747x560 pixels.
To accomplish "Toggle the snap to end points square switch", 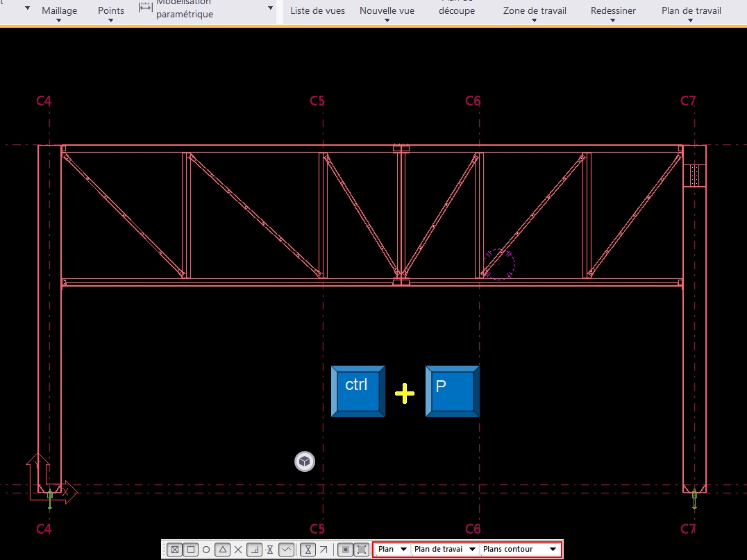I will tap(191, 550).
